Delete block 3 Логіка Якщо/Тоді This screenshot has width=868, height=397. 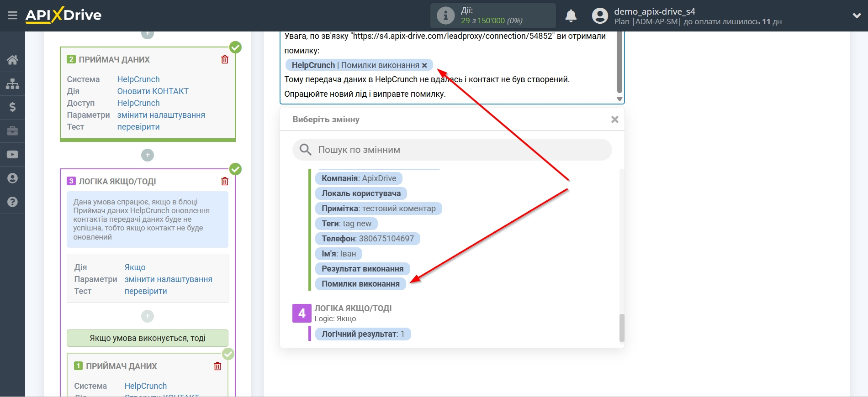click(x=225, y=181)
